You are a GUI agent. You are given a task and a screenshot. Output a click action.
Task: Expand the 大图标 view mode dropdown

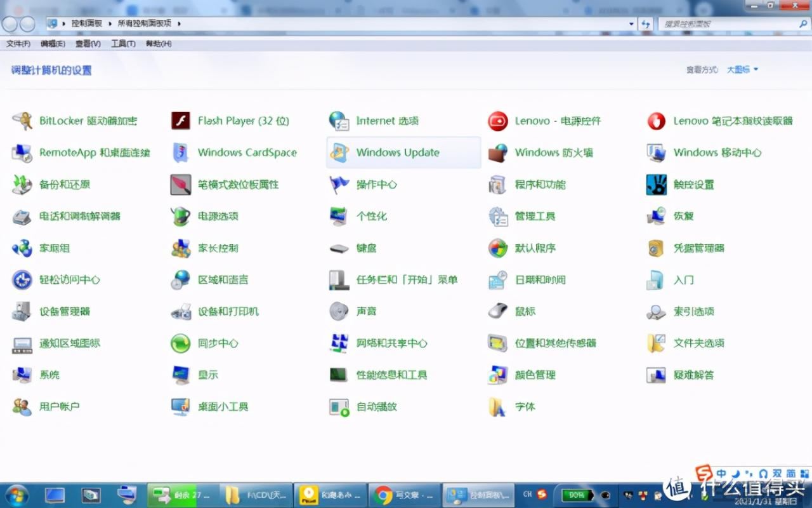click(743, 70)
